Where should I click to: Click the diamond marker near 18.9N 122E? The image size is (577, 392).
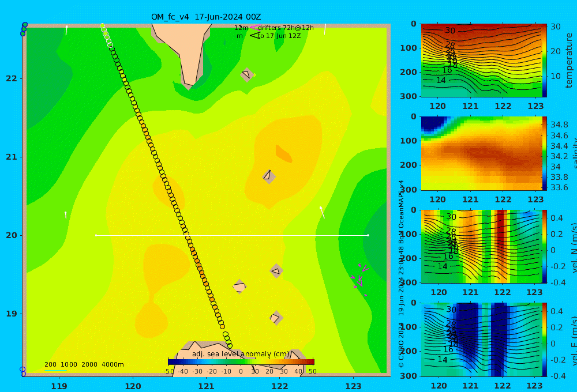coord(276,318)
